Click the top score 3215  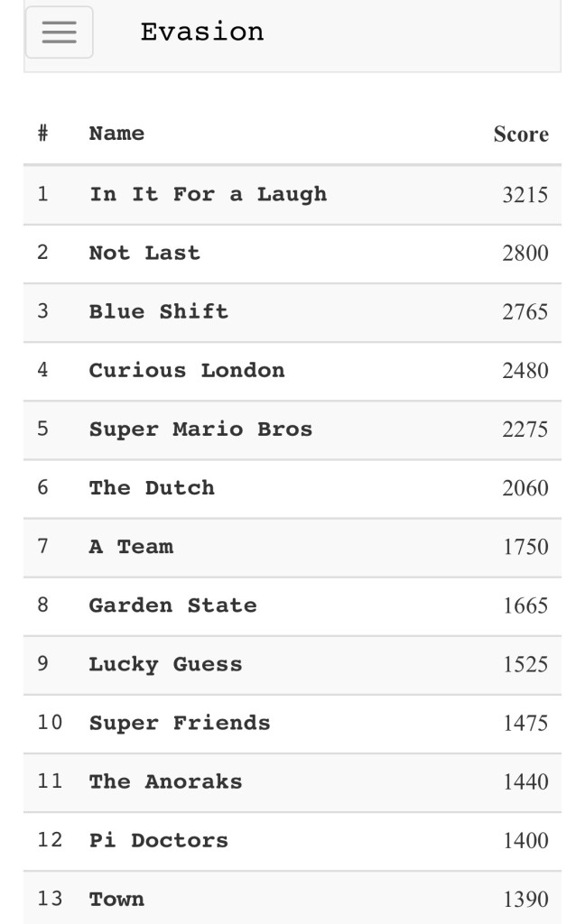pos(525,194)
